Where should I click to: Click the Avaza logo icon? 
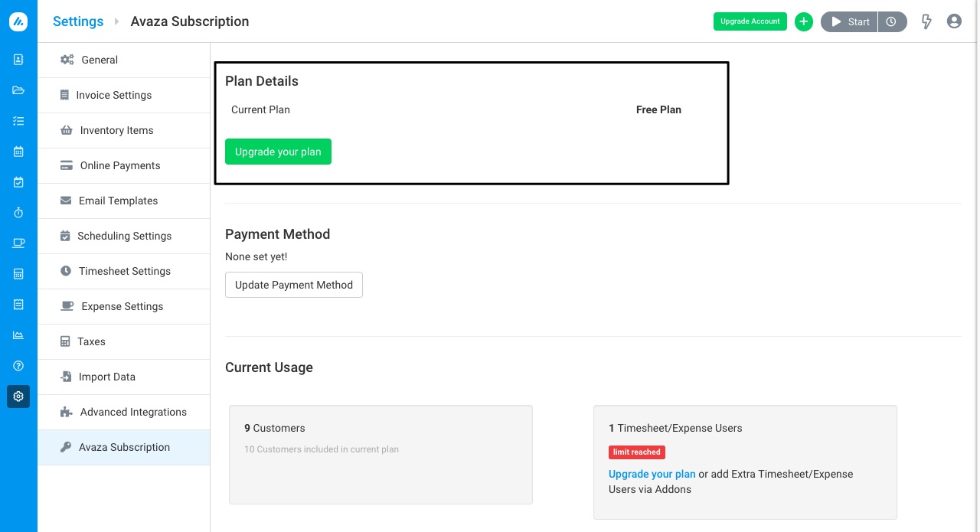pos(18,21)
